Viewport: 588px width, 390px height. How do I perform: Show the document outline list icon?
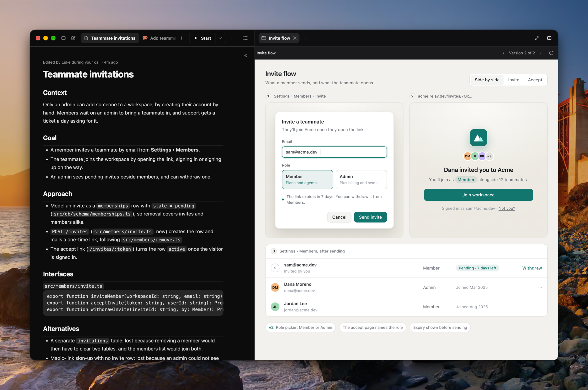(245, 38)
